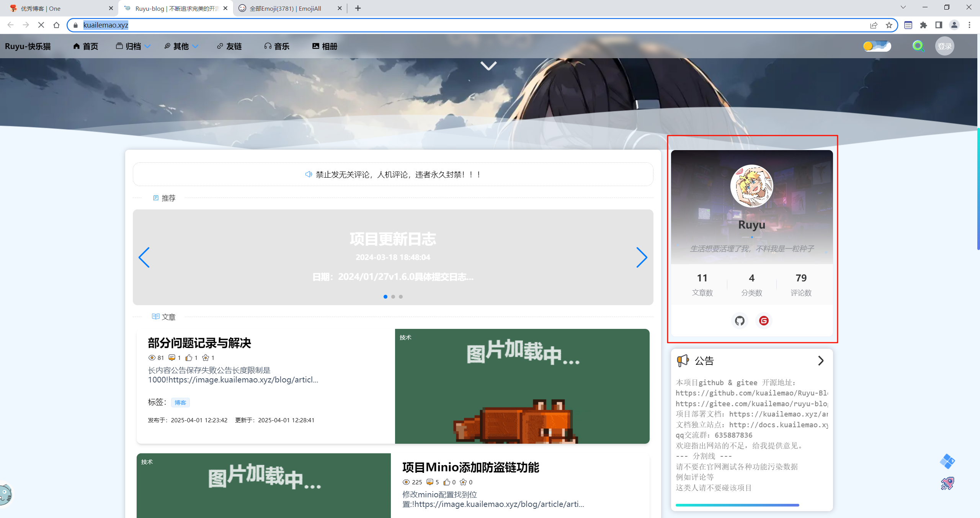The image size is (980, 518).
Task: Click the 文章数 count 11
Action: (702, 278)
